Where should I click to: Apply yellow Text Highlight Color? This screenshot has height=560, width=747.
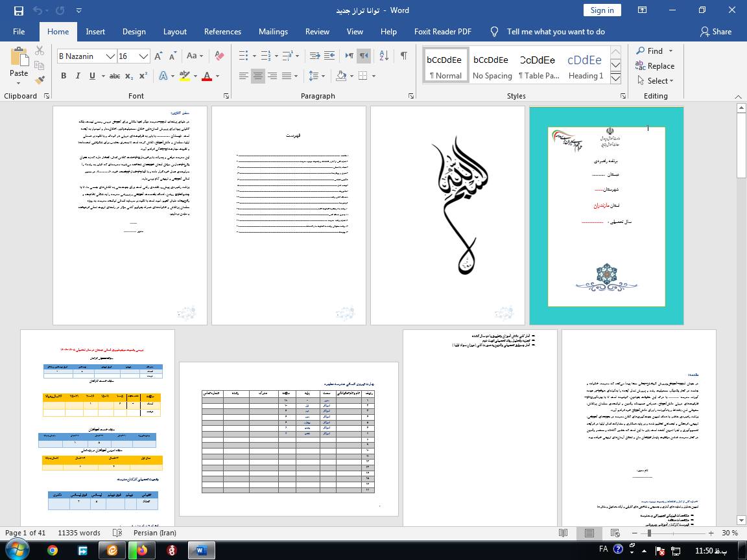click(185, 76)
